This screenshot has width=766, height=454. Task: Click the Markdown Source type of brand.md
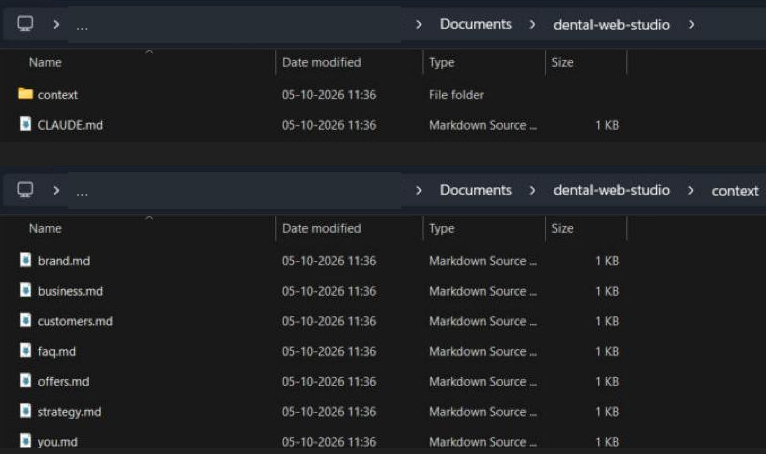coord(483,260)
